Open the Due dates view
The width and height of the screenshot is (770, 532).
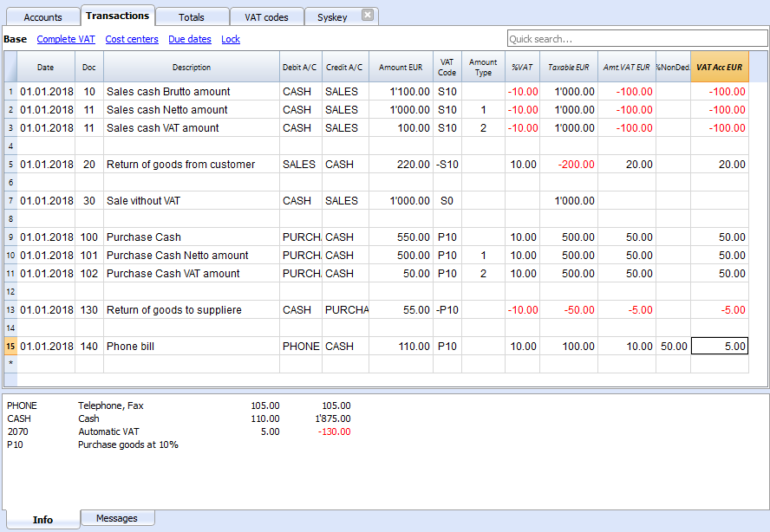click(190, 39)
